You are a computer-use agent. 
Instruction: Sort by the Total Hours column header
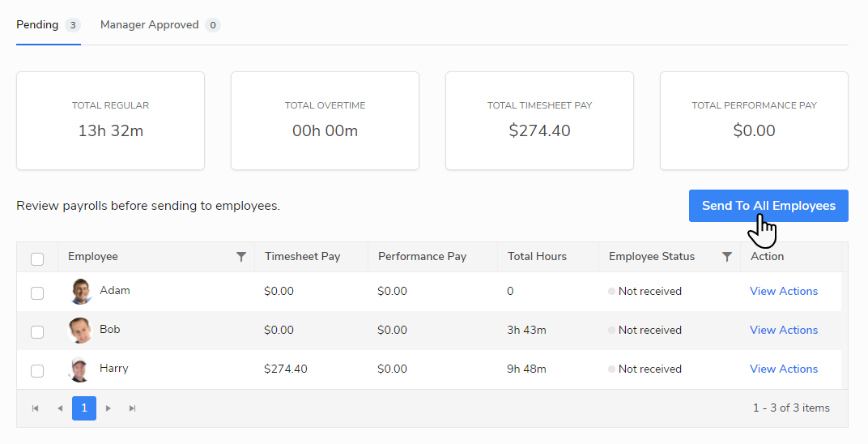tap(537, 257)
